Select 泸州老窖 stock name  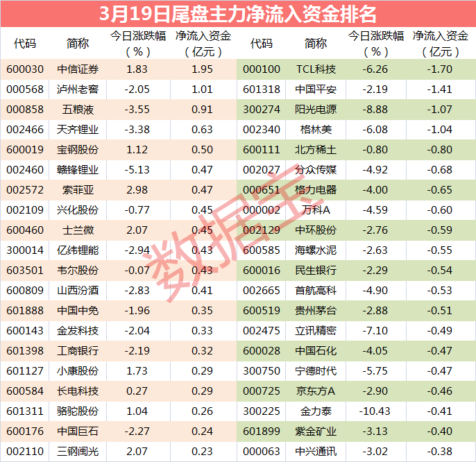coord(78,89)
